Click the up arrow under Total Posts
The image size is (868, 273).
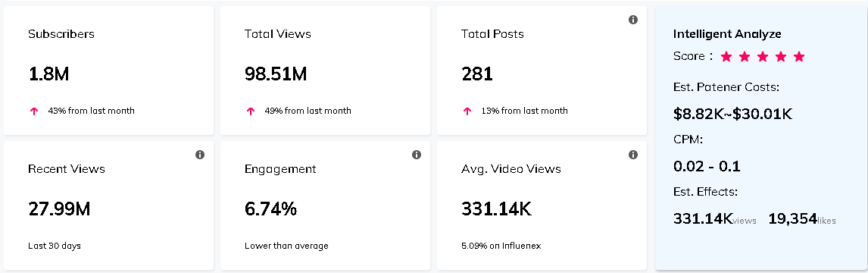[x=467, y=111]
